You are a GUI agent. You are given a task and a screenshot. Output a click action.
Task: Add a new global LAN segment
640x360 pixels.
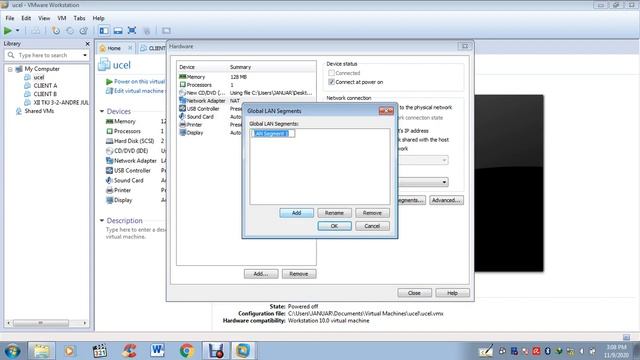(296, 213)
